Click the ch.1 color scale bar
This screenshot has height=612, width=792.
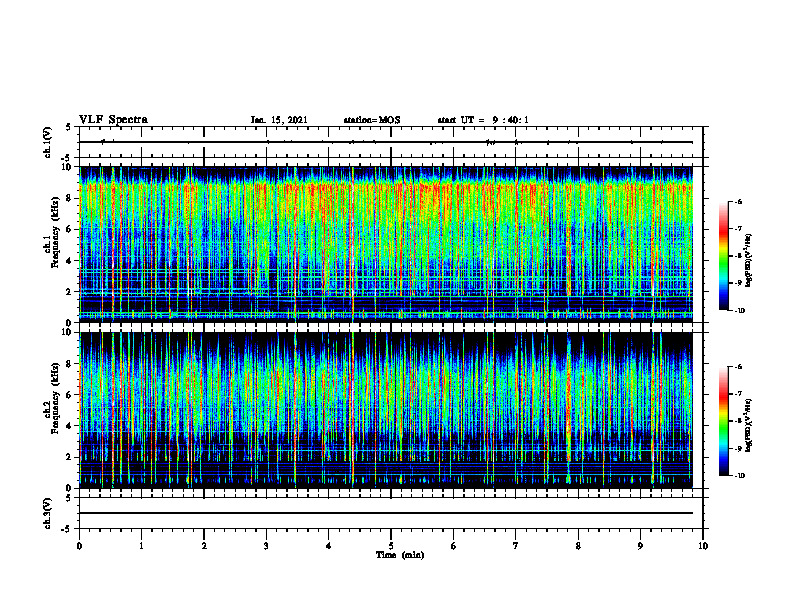coord(724,256)
